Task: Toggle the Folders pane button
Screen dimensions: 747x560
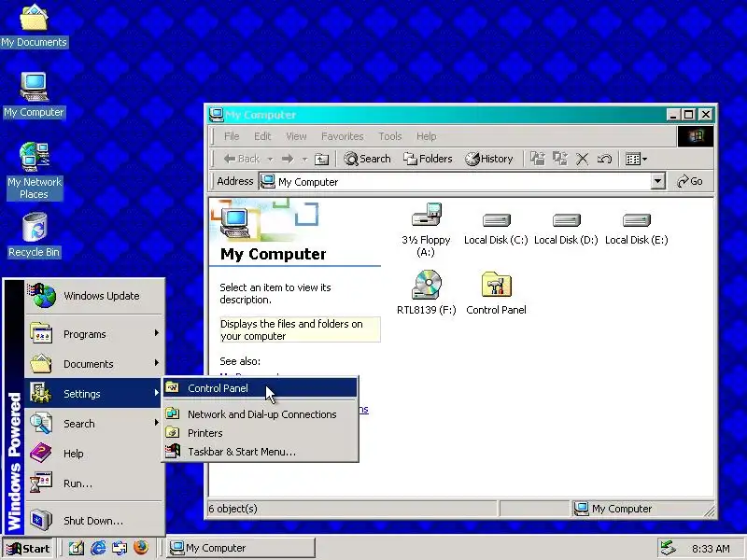Action: 428,159
